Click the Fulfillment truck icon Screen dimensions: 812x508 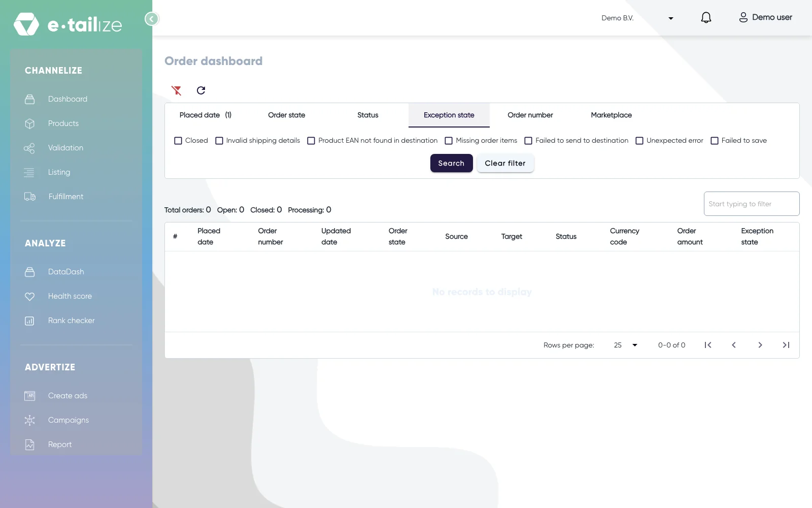click(x=30, y=197)
